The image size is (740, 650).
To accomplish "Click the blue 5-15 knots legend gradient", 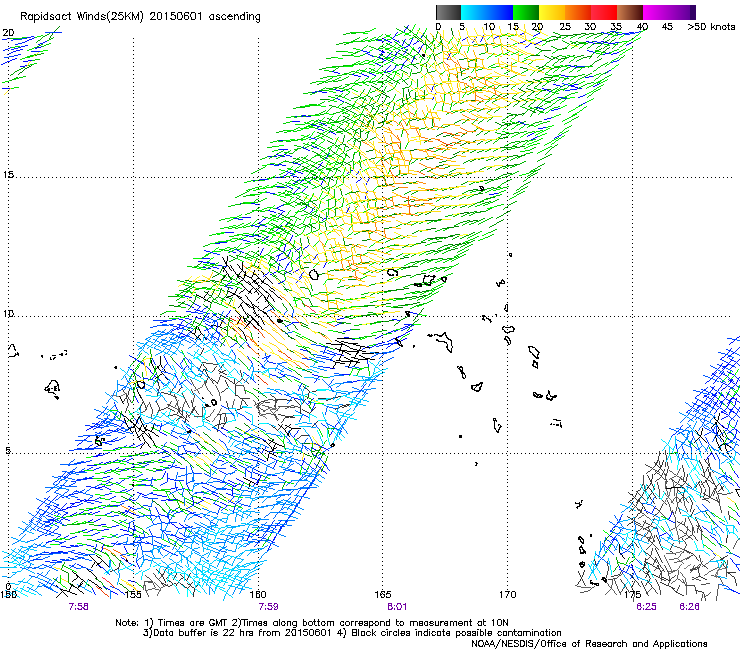I will click(487, 12).
